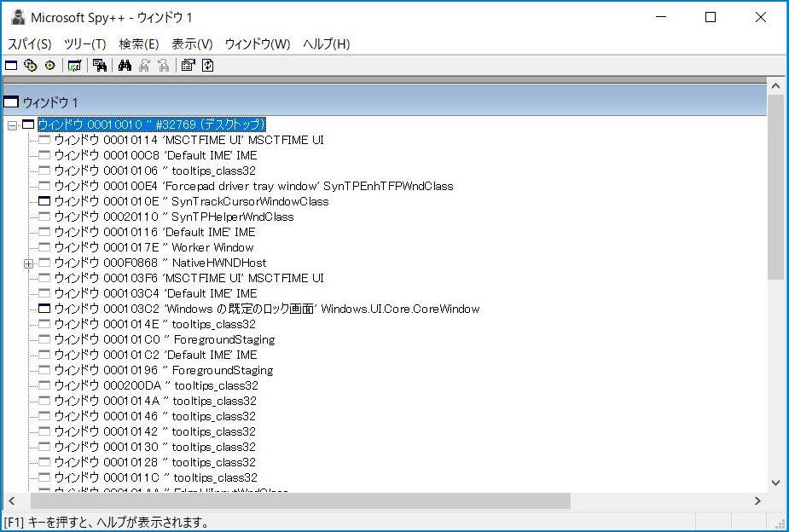Screen dimensions: 789x532
Task: Select row 00020110 SynTPHelperWndClass
Action: pyautogui.click(x=174, y=217)
